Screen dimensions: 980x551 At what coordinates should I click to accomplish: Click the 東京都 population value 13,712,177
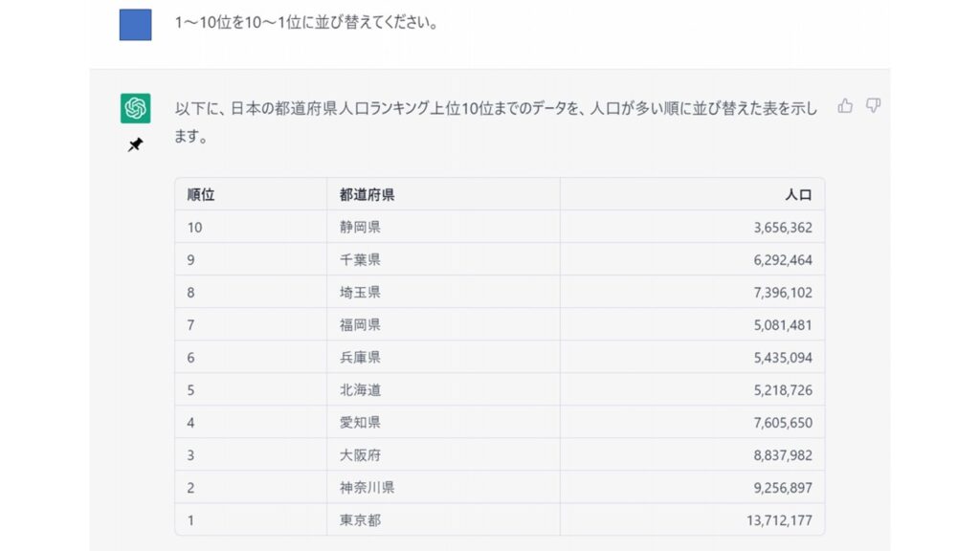(x=781, y=520)
